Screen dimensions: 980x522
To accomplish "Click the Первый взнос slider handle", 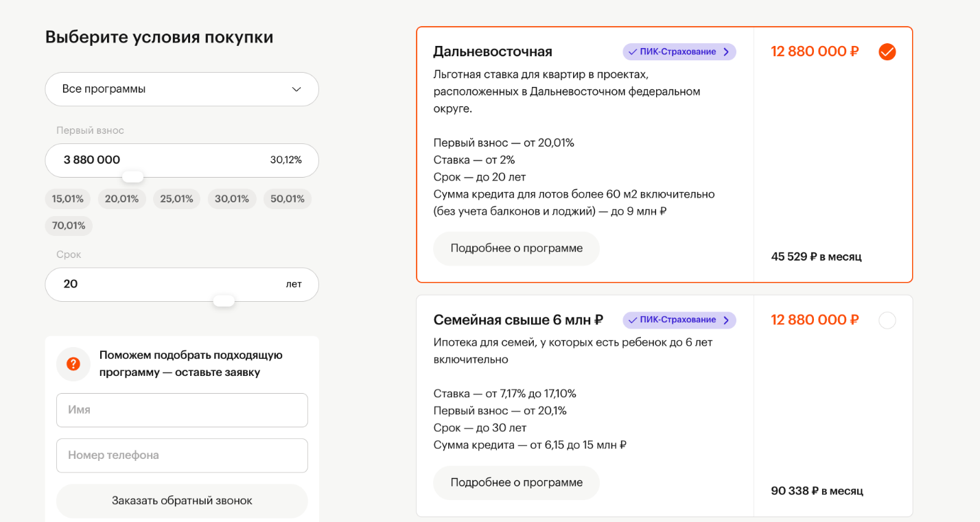I will 132,177.
